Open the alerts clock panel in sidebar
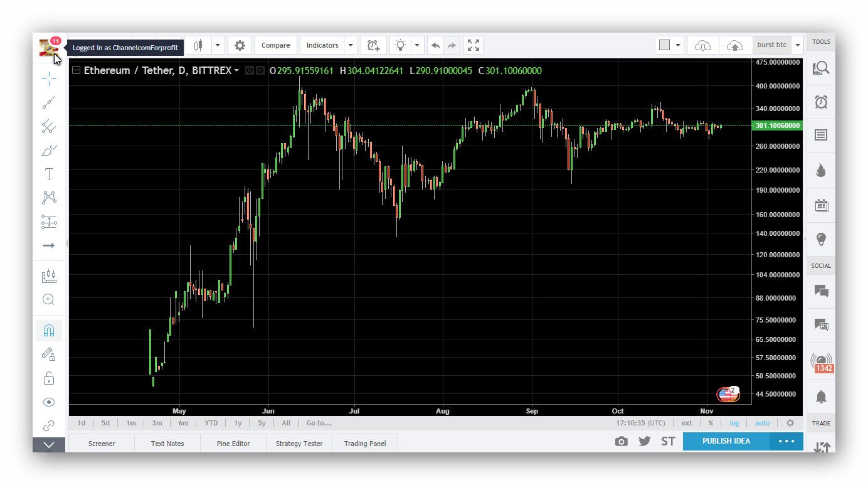Image resolution: width=868 pixels, height=485 pixels. [x=821, y=102]
